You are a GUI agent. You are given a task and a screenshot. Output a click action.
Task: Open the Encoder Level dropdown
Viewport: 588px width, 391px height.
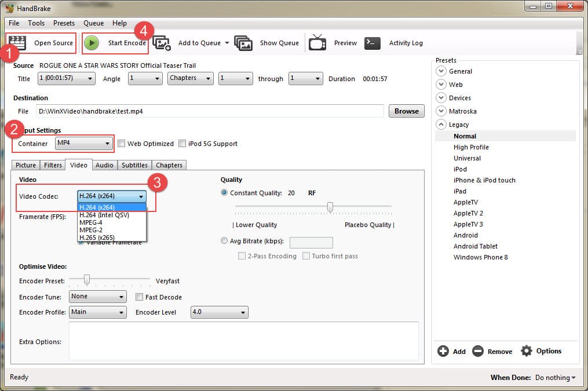[220, 312]
